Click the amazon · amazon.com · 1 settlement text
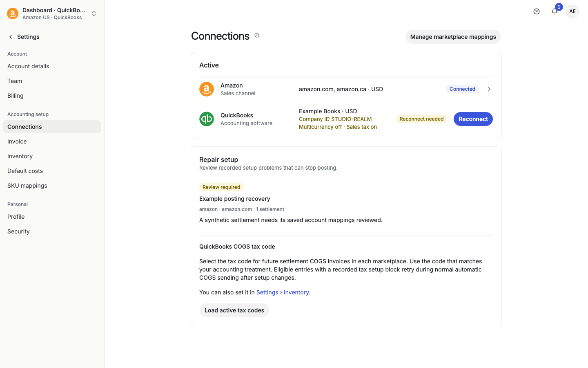Viewport: 588px width, 368px height. pos(242,209)
